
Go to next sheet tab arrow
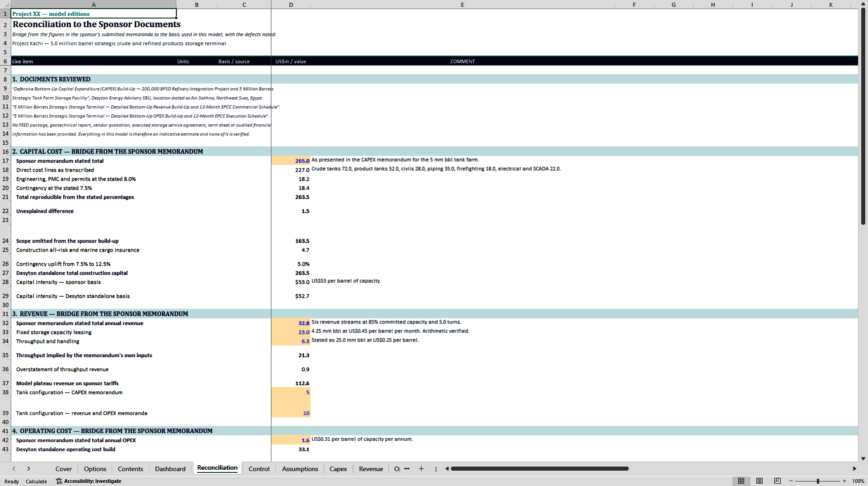pos(28,469)
